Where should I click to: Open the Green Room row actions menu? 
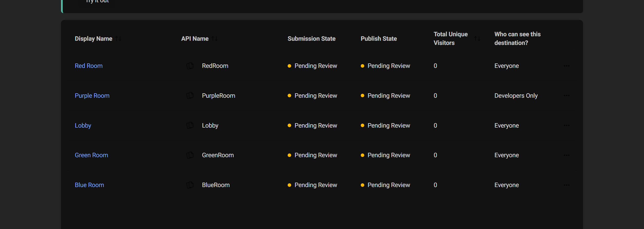567,155
